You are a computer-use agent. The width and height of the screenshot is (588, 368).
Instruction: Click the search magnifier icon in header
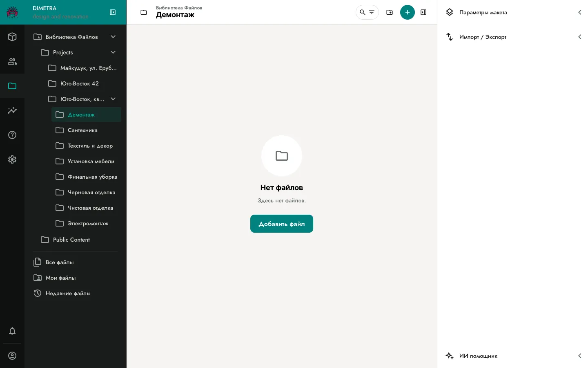coord(362,12)
